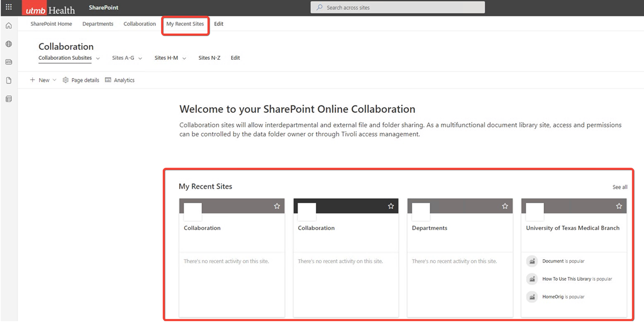Star the University of Texas Medical Branch card
The width and height of the screenshot is (644, 324).
tap(619, 206)
